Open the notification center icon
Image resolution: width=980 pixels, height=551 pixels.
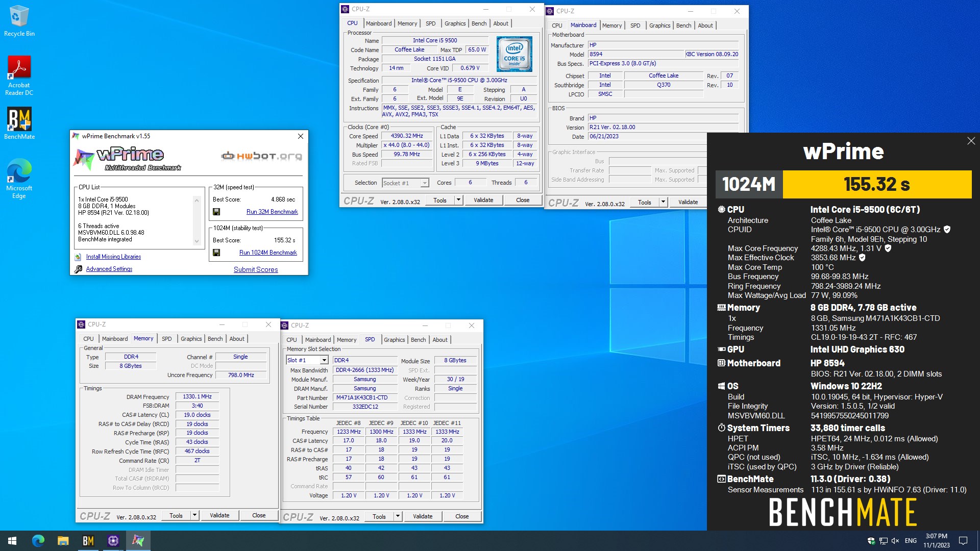click(x=963, y=541)
